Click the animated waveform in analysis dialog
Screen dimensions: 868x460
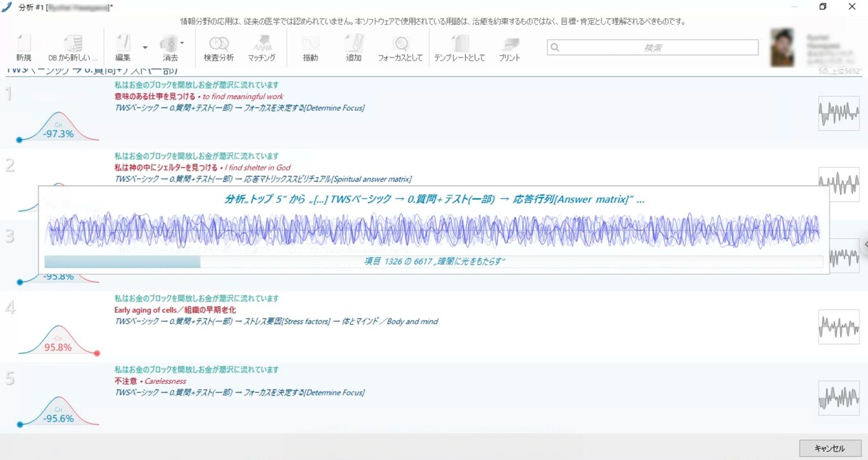tap(433, 230)
